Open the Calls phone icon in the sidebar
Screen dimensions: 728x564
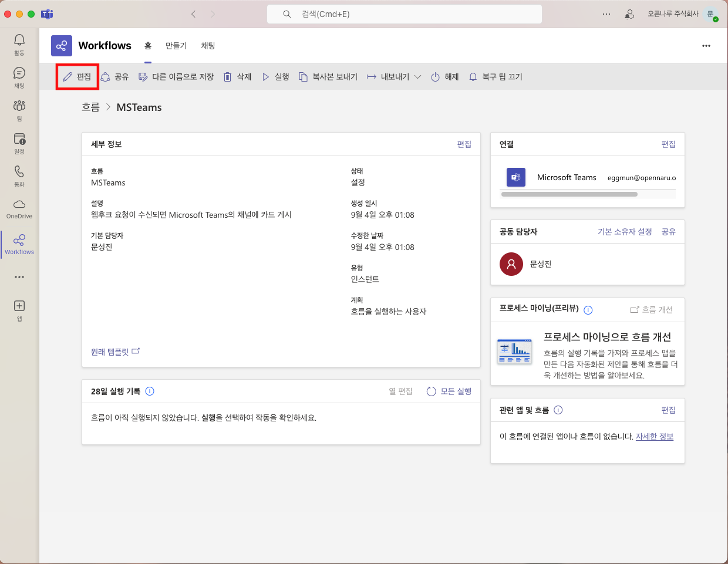19,175
